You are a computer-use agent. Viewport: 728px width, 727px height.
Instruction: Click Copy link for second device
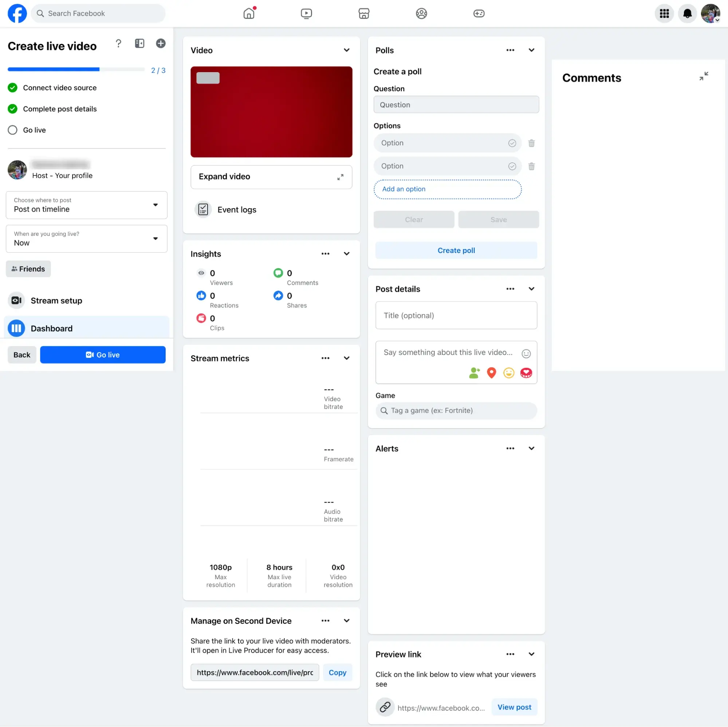coord(337,672)
